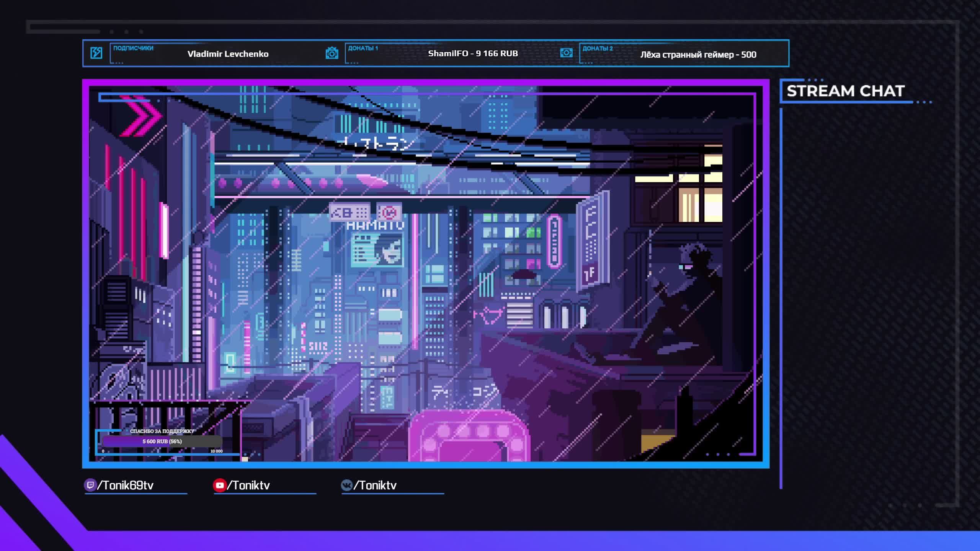Click the money icon beside ДОНАТЫ 1
The height and width of the screenshot is (551, 980).
click(x=332, y=53)
